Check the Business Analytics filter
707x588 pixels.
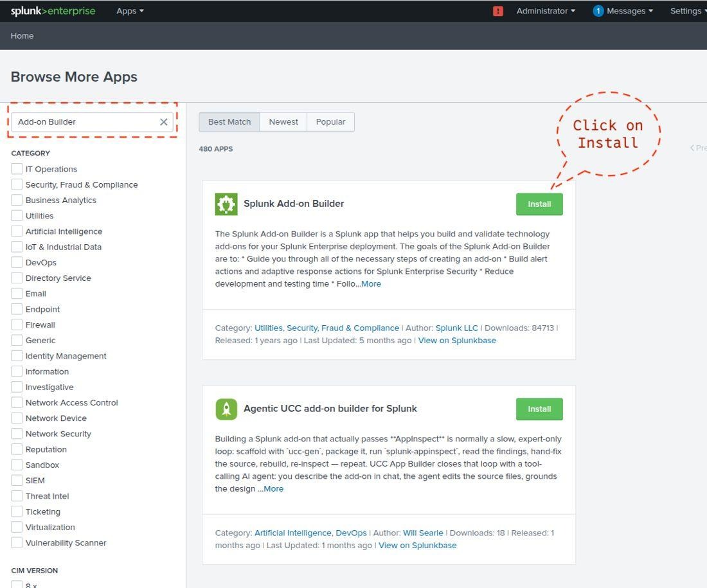17,200
